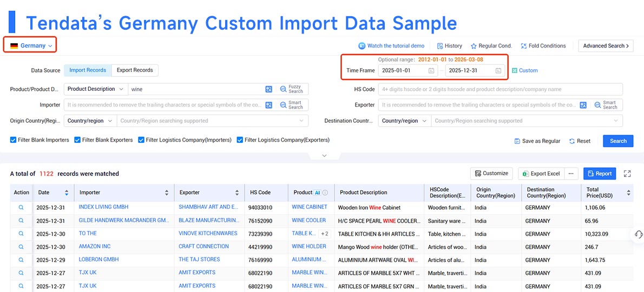Click the translate icon in product field
This screenshot has height=292, width=644.
[x=268, y=89]
